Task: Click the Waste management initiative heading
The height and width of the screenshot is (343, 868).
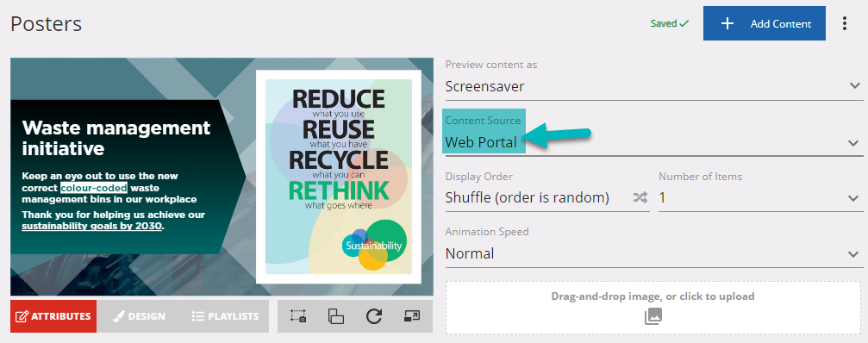Action: 116,138
